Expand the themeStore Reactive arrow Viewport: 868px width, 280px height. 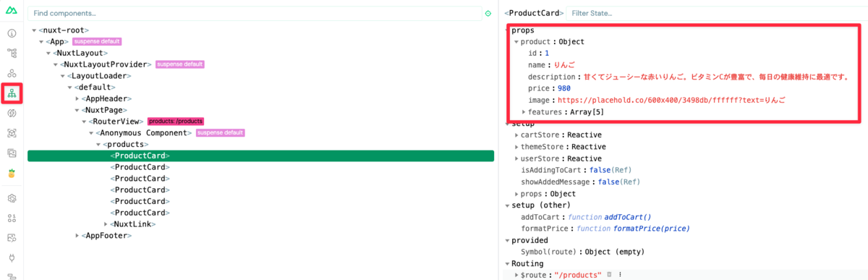click(516, 147)
